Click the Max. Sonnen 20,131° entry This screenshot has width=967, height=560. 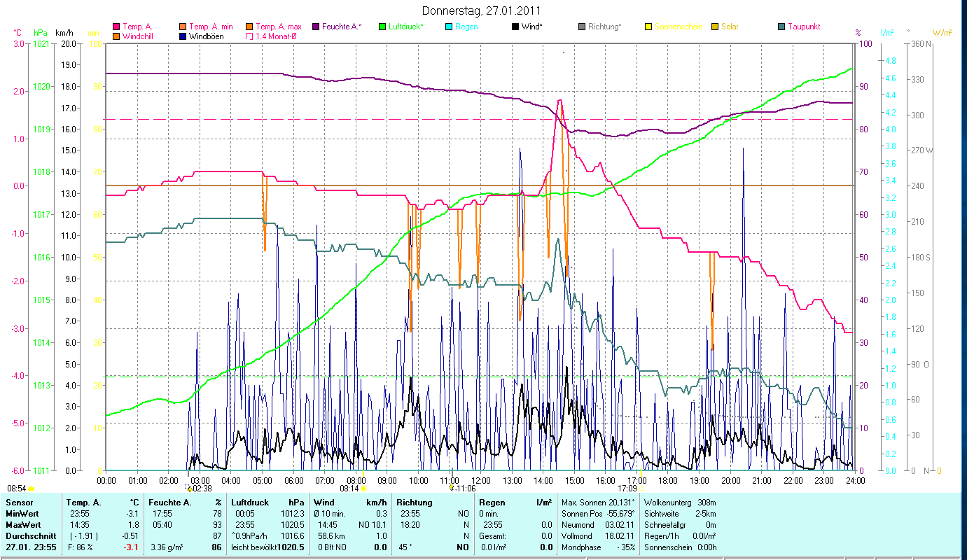(x=597, y=502)
